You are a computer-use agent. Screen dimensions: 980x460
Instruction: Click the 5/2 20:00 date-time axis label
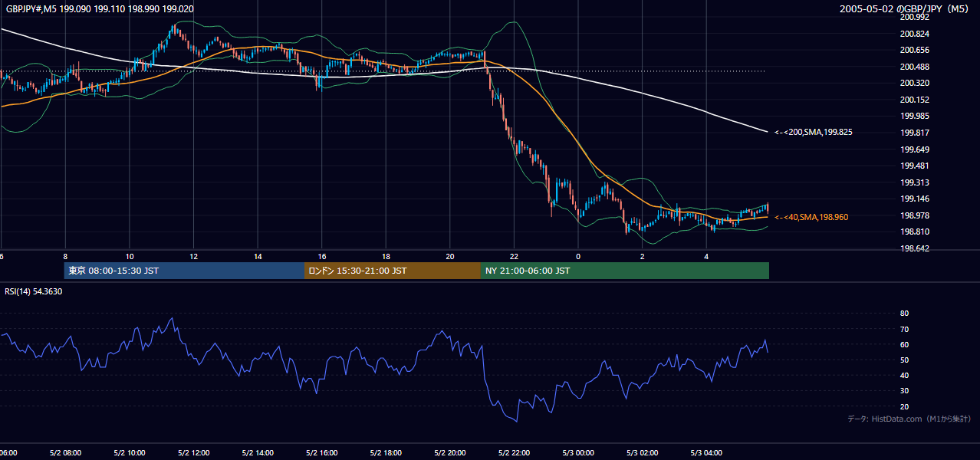click(450, 453)
